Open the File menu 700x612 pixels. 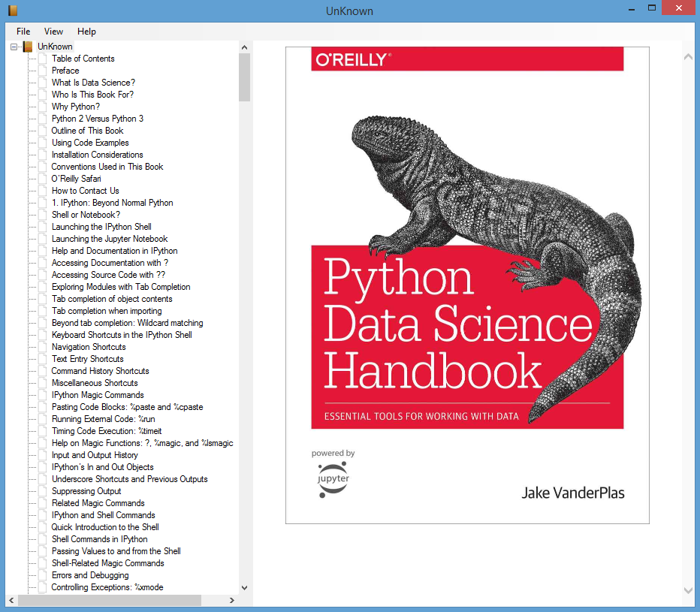[x=23, y=32]
